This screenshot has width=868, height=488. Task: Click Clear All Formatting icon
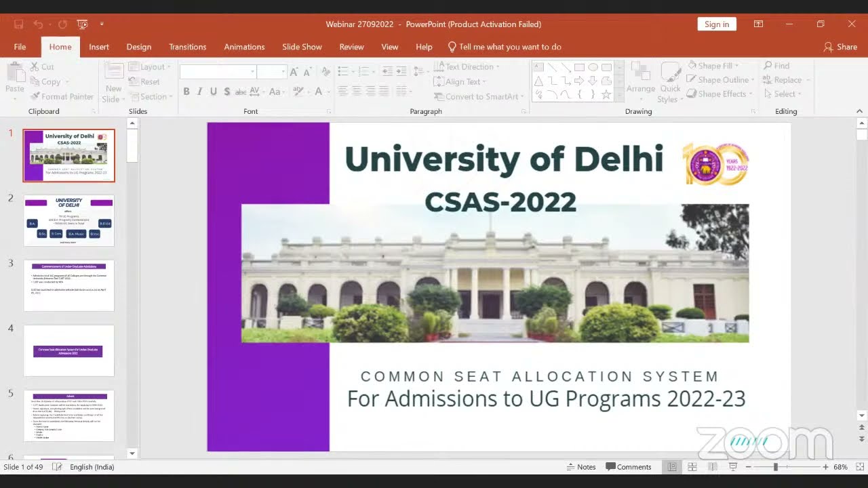[x=326, y=72]
